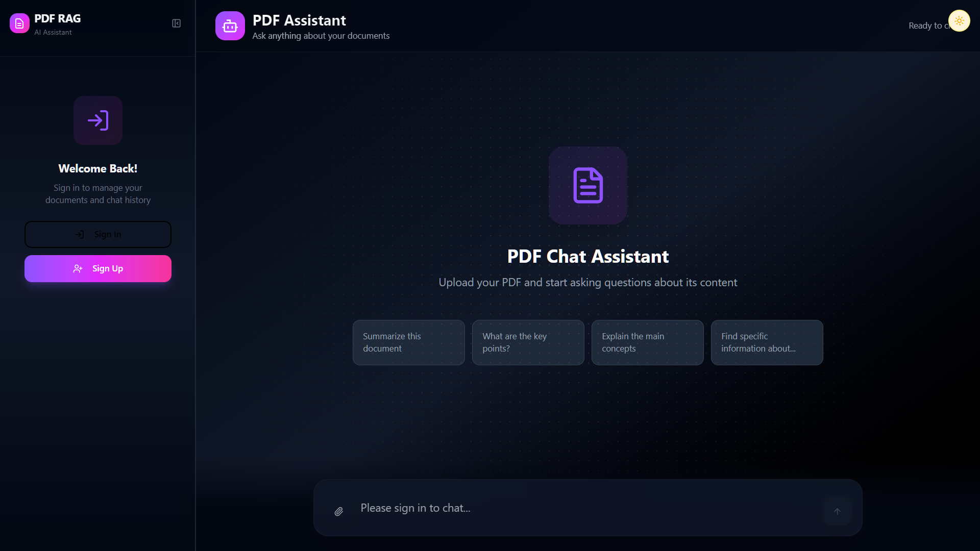Image resolution: width=980 pixels, height=551 pixels.
Task: Click the user-plus icon on Sign Up
Action: [78, 269]
